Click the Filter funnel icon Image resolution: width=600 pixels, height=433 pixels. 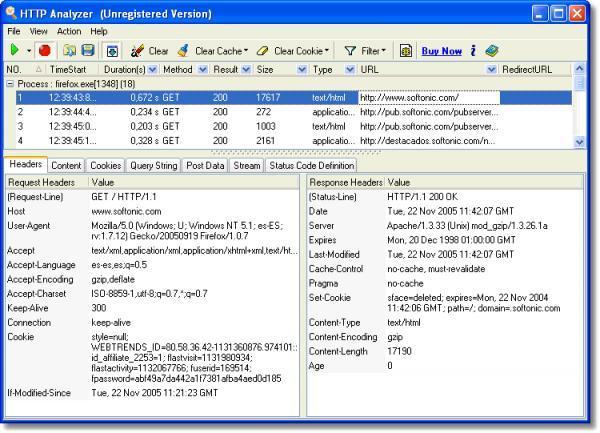click(350, 50)
